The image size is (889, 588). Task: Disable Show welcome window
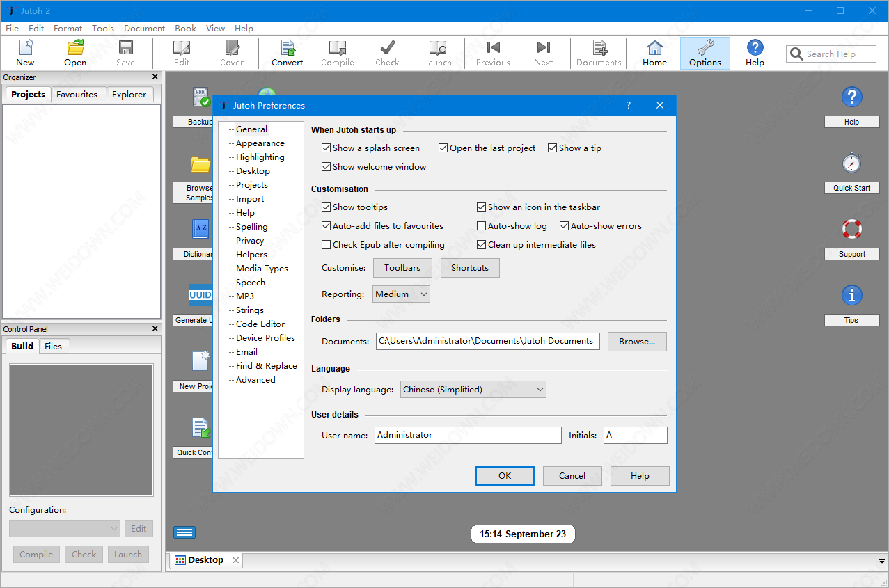(x=327, y=167)
